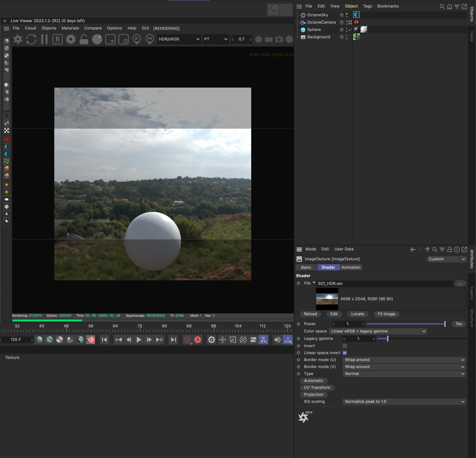Toggle the camera lock icon
This screenshot has height=458, width=476.
tap(84, 39)
